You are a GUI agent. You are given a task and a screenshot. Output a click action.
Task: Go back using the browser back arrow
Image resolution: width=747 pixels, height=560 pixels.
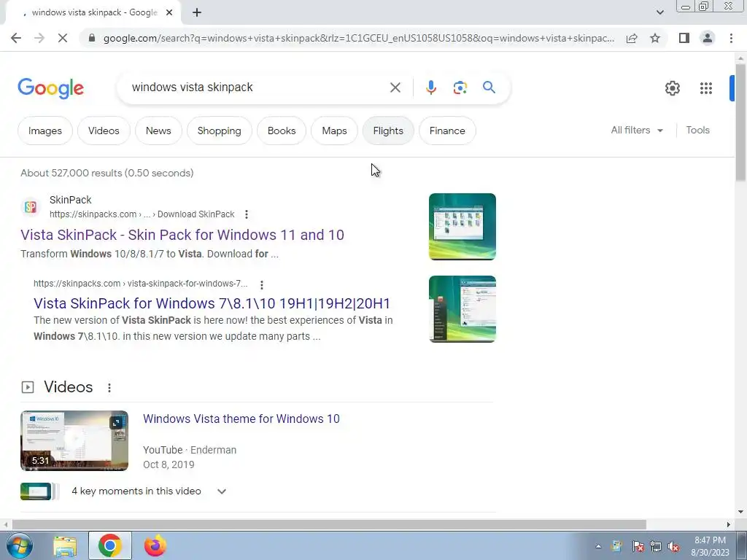(x=16, y=38)
